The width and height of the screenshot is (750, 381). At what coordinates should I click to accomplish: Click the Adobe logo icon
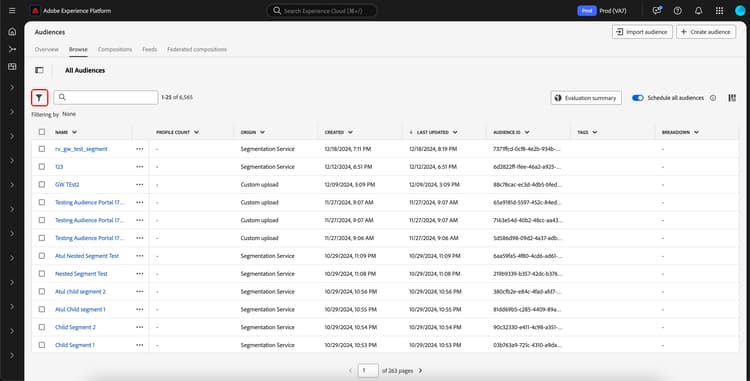tap(35, 11)
